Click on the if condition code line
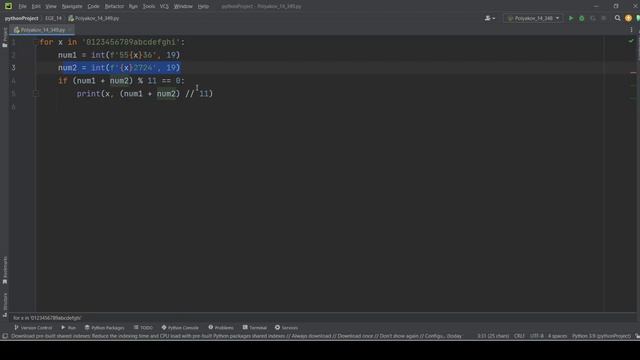 pos(121,81)
